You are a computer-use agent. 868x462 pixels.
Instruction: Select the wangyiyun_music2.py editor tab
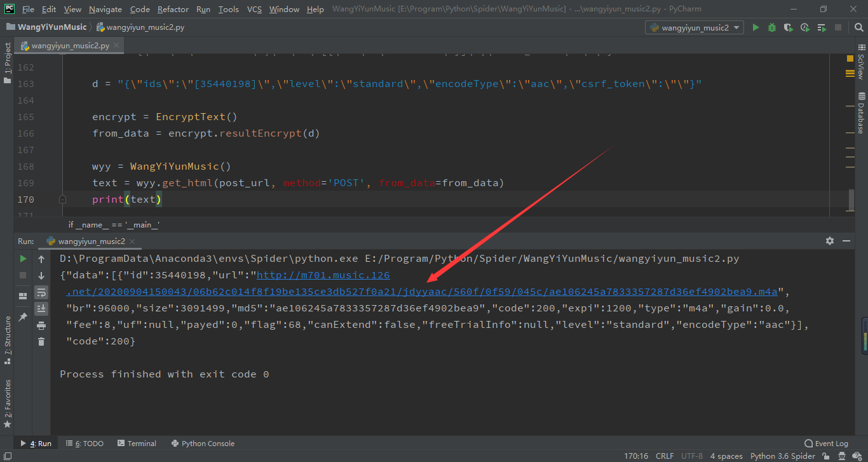70,46
